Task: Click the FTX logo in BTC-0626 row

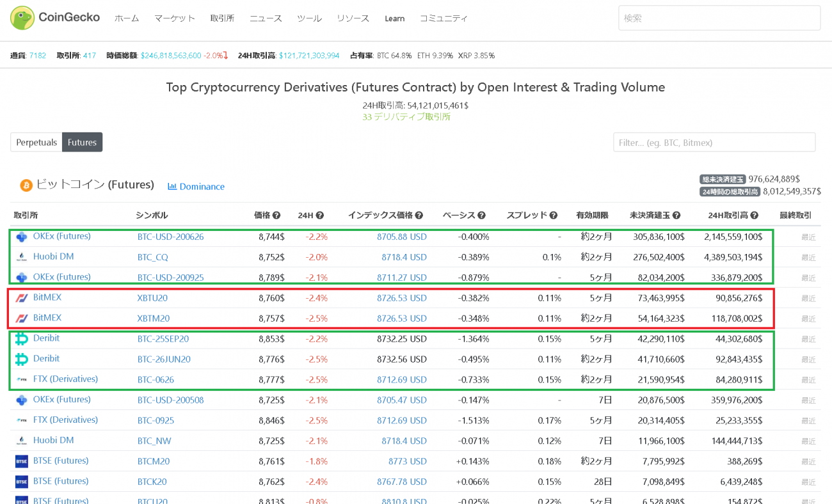Action: click(22, 380)
